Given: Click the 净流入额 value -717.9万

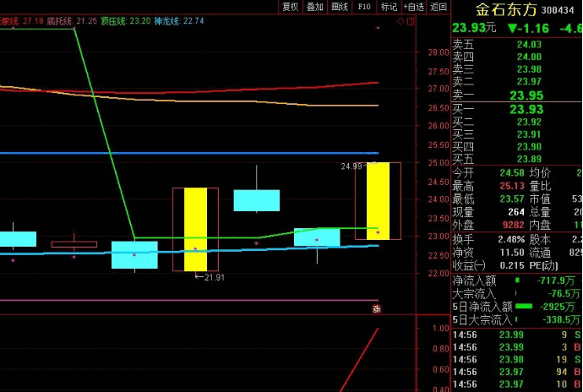Looking at the screenshot, I should point(556,280).
